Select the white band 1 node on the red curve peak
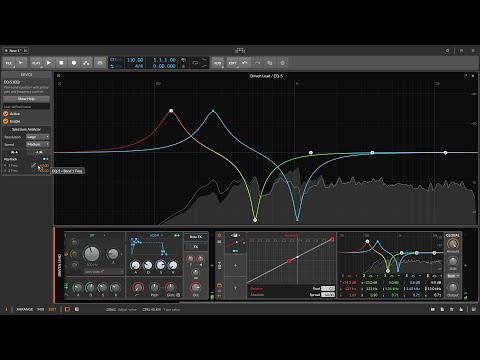This screenshot has width=480, height=360. [x=171, y=111]
